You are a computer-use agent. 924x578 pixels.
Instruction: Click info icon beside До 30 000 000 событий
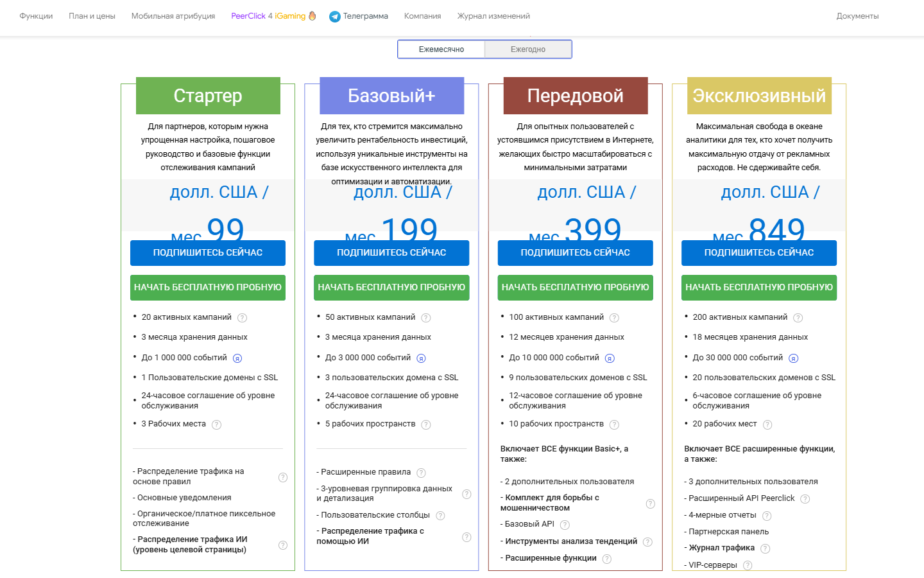coord(793,358)
